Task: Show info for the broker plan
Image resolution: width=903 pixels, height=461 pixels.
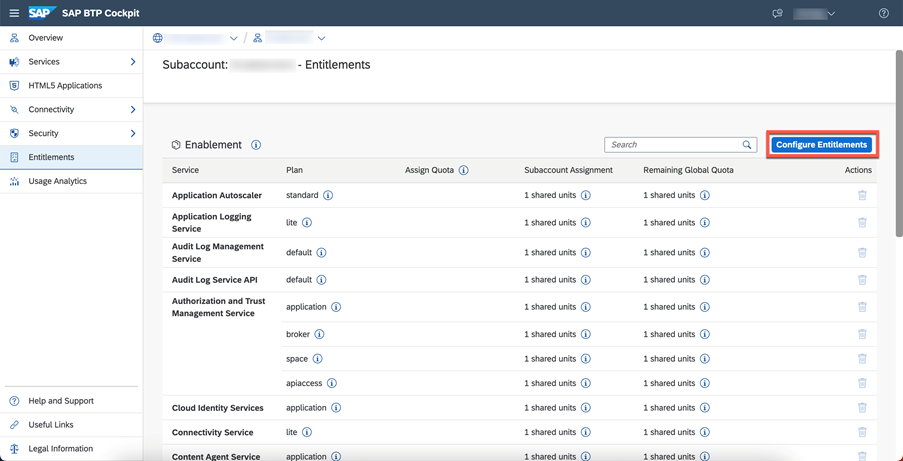Action: 319,334
